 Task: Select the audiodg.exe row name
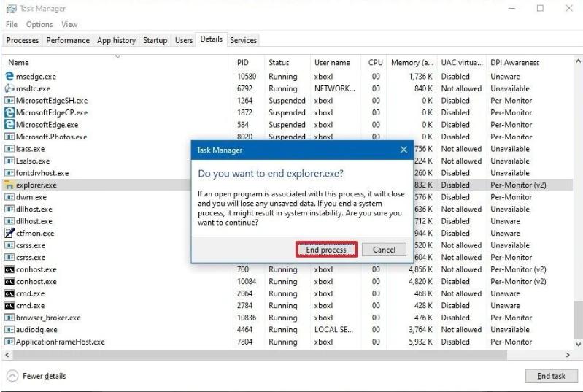pos(36,330)
